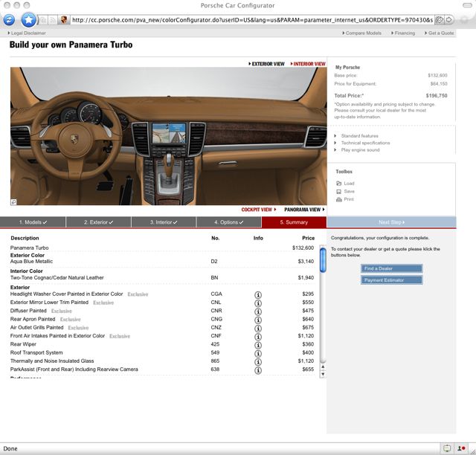Click the summary list scrollbar thumb
This screenshot has height=455, width=476.
[323, 260]
